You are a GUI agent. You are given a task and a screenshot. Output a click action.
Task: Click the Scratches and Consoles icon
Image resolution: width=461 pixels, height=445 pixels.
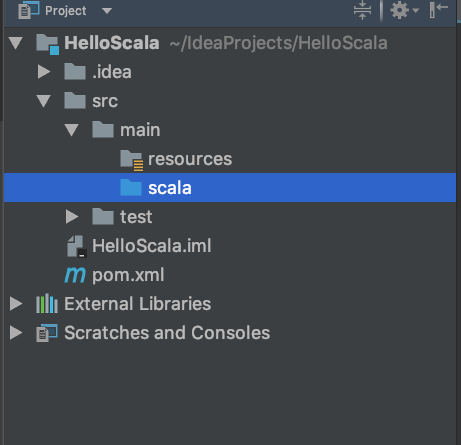click(47, 333)
